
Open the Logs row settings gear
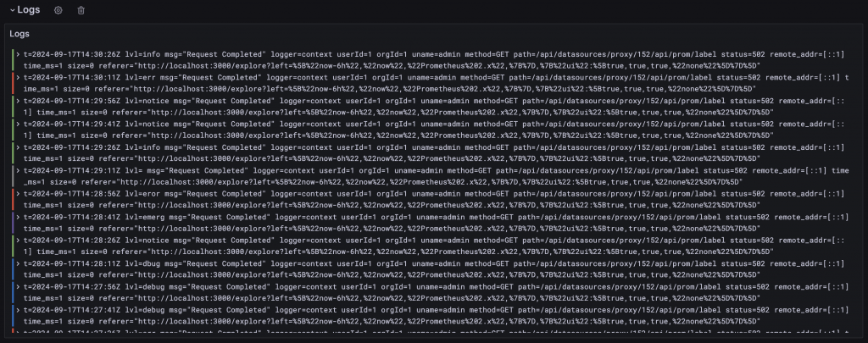(58, 10)
